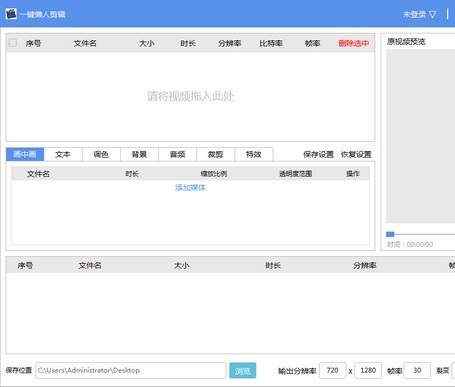Click the 缩放比例 column header
Viewport: 455px width, 387px height.
coord(214,174)
